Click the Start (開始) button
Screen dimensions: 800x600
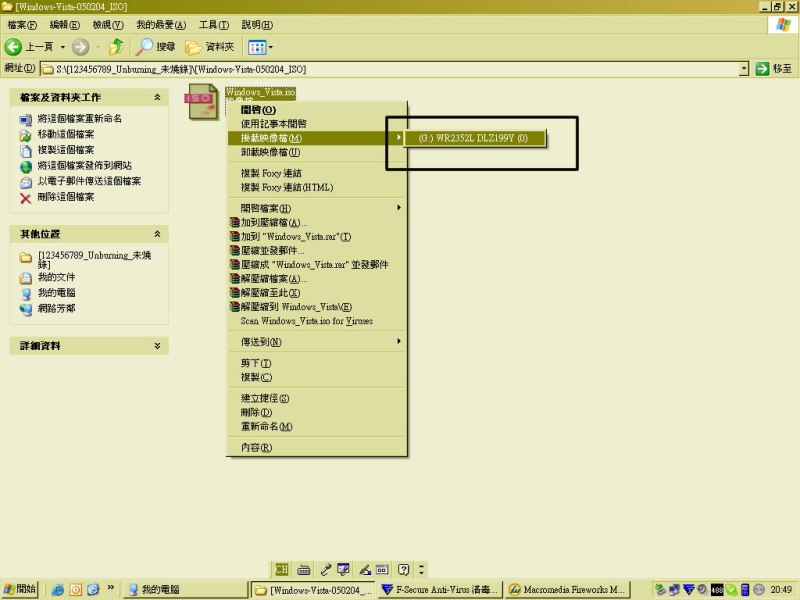pos(20,589)
